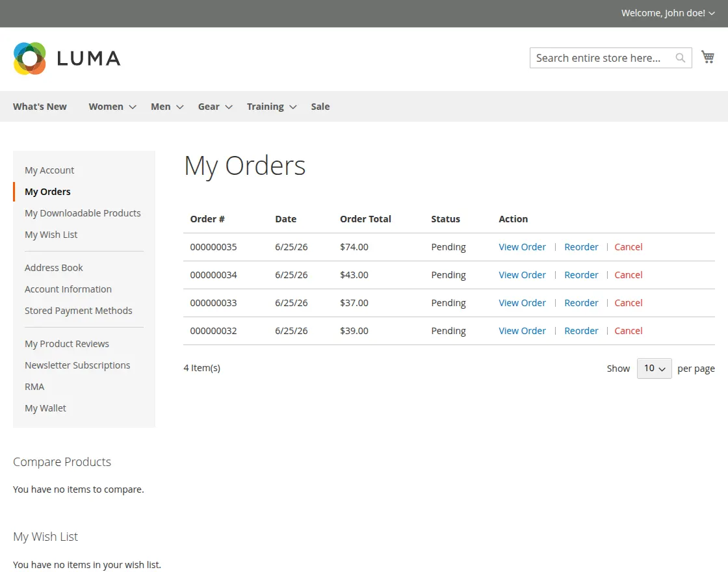Click the $43.00 order total
Viewport: 728px width, 572px height.
click(354, 275)
